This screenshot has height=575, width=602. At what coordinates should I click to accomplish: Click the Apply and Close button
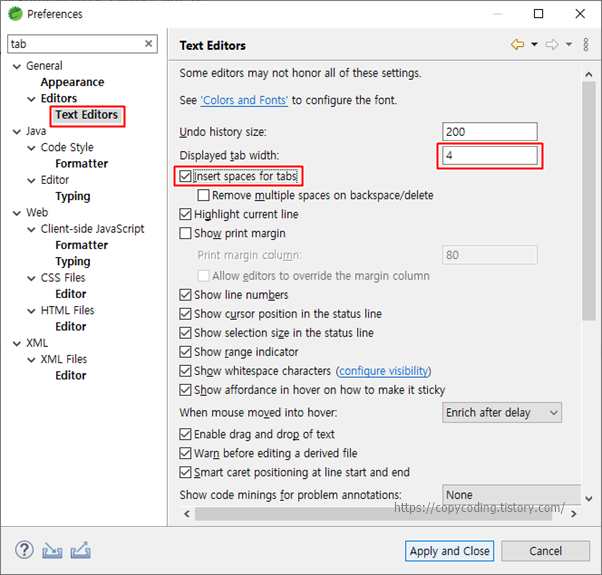coord(449,551)
